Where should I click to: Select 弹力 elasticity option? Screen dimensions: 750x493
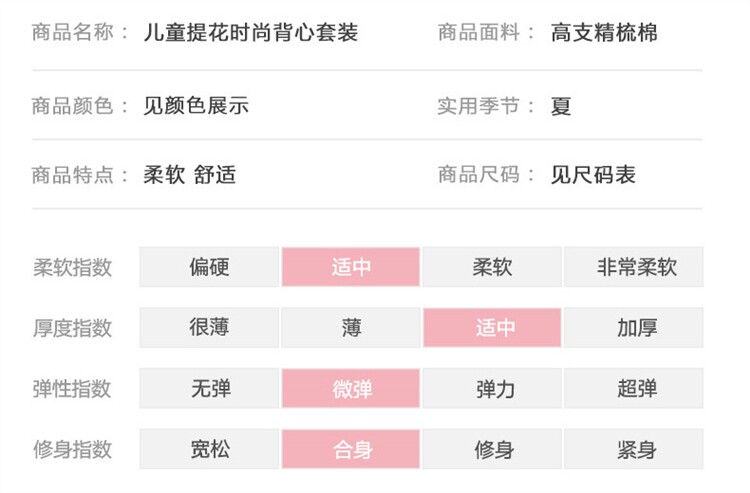click(493, 389)
